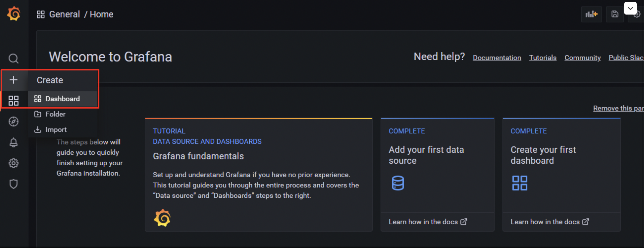Open the Public Slack link
Viewport: 644px width, 248px height.
pyautogui.click(x=626, y=58)
